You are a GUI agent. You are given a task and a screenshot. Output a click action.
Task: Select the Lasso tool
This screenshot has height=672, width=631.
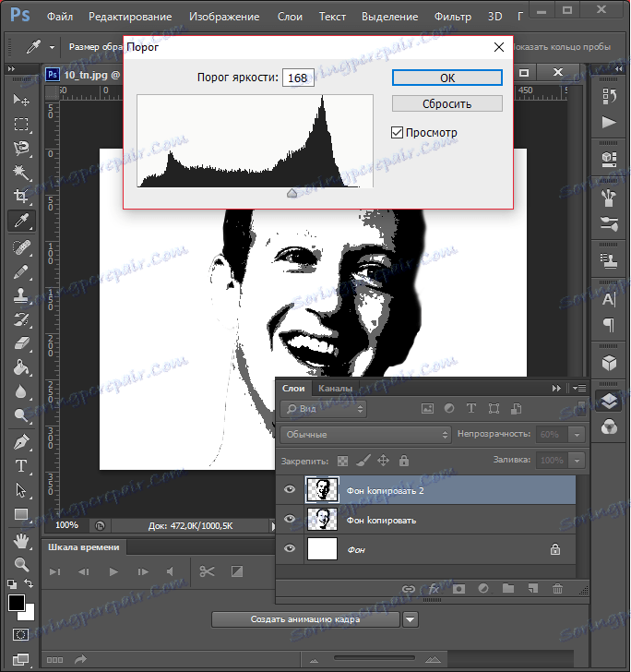(21, 149)
